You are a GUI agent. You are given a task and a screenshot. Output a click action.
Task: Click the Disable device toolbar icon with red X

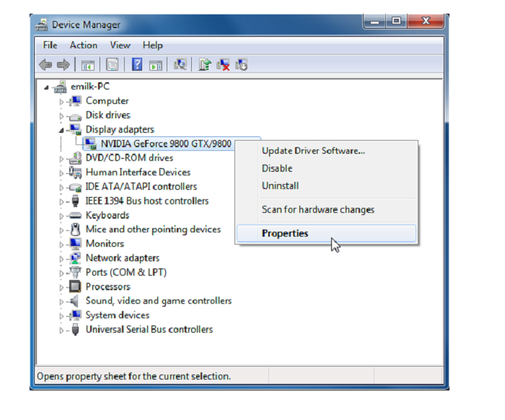coord(223,64)
